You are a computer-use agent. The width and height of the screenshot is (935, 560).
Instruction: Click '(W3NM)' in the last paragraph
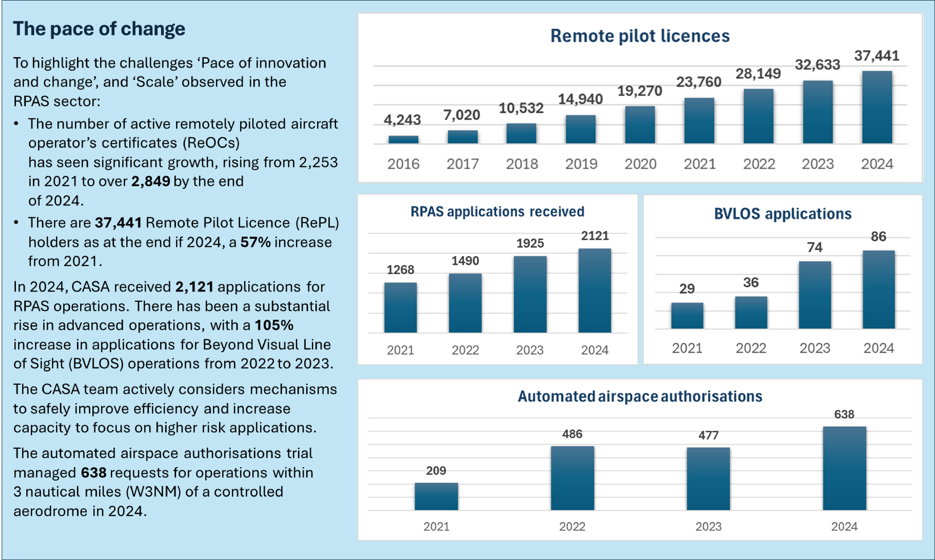[153, 492]
